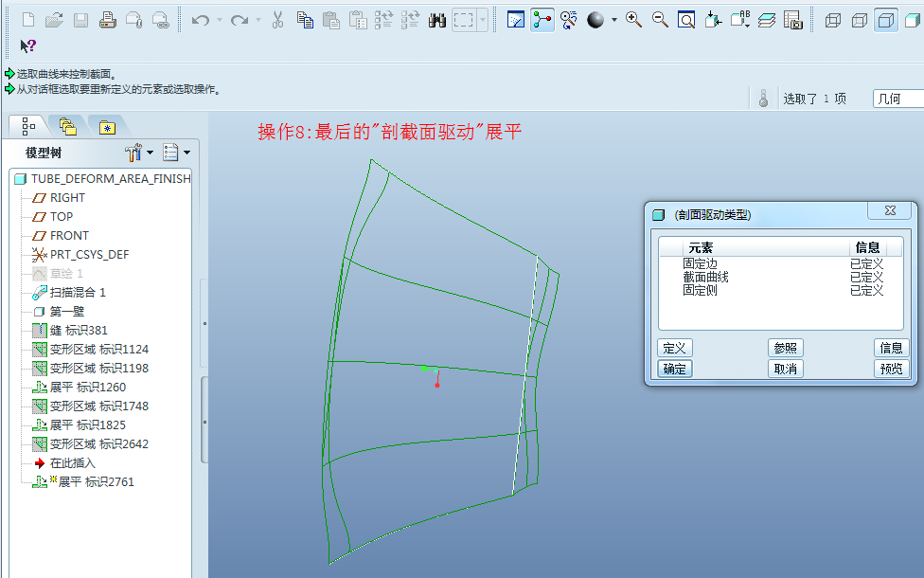Click the shaded sphere appearance icon
Image resolution: width=924 pixels, height=578 pixels.
595,20
